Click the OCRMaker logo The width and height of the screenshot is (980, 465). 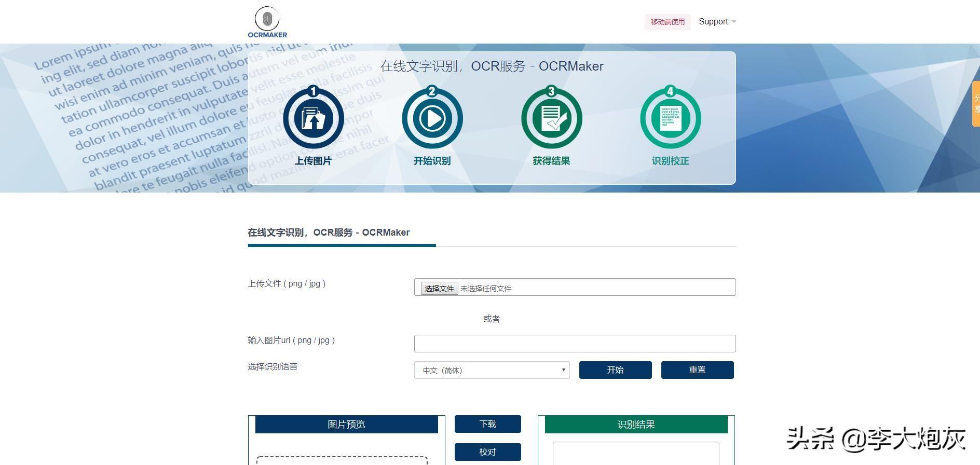point(267,22)
